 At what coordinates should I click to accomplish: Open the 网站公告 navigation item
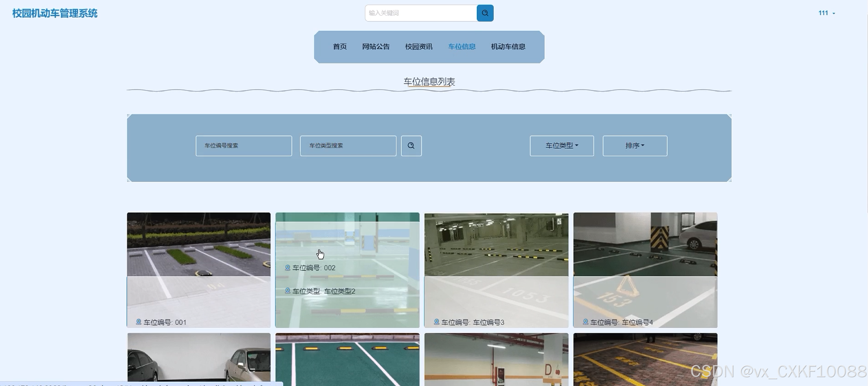pyautogui.click(x=376, y=47)
